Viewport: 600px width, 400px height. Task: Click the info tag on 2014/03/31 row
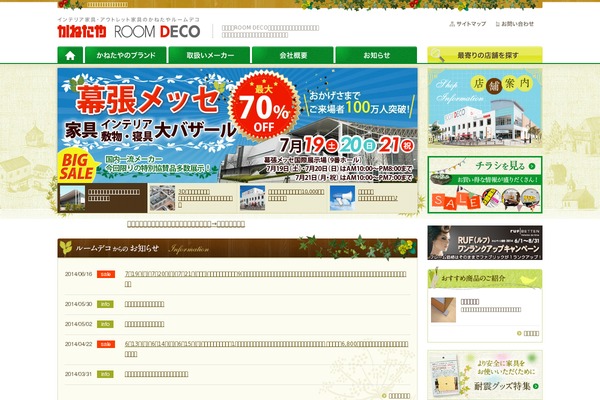coord(105,374)
